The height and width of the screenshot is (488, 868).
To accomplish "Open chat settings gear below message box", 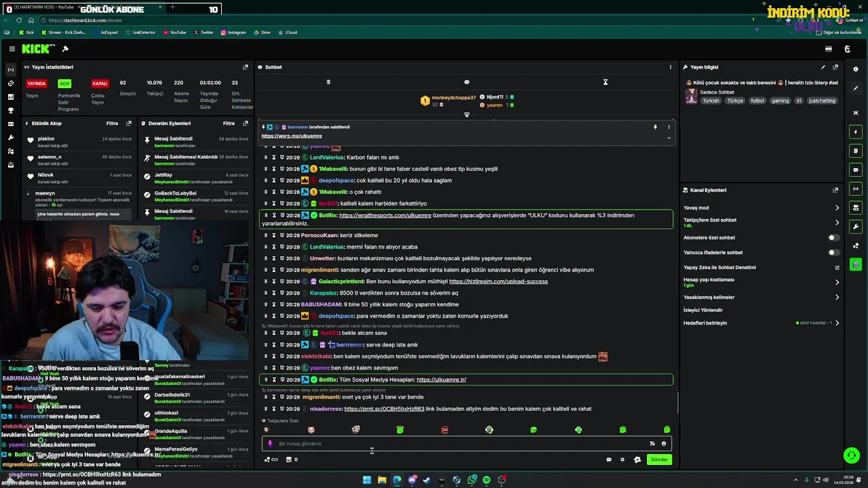I will point(623,460).
